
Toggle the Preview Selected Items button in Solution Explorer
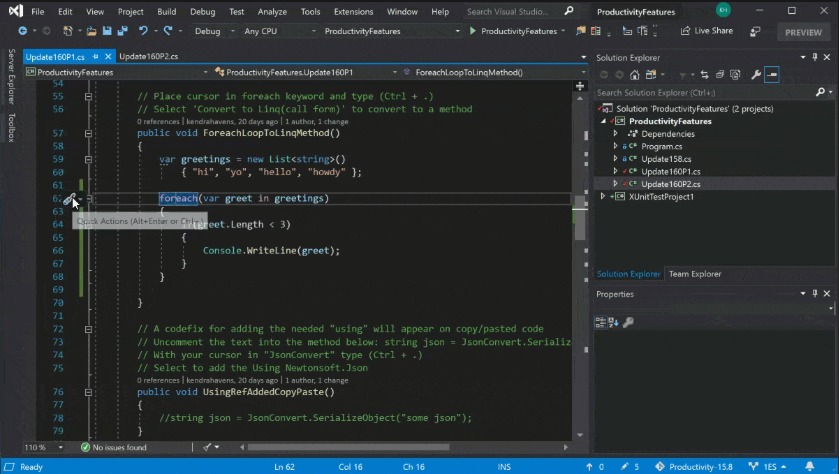772,74
